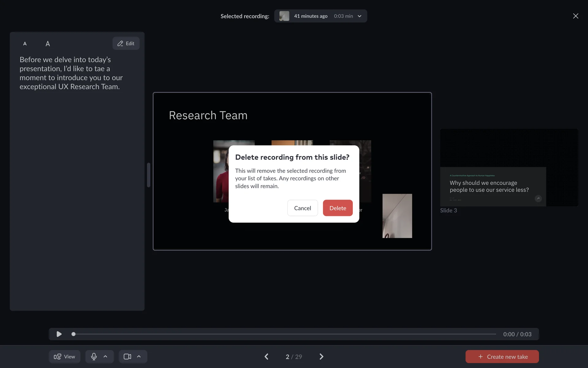Expand microphone options chevron
588x368 pixels.
coord(105,356)
